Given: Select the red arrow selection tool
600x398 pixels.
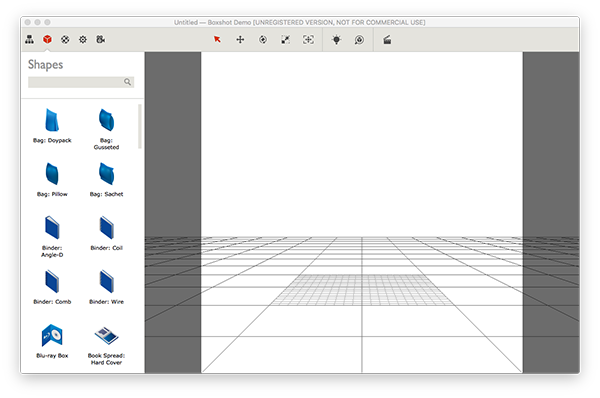Looking at the screenshot, I should 217,39.
